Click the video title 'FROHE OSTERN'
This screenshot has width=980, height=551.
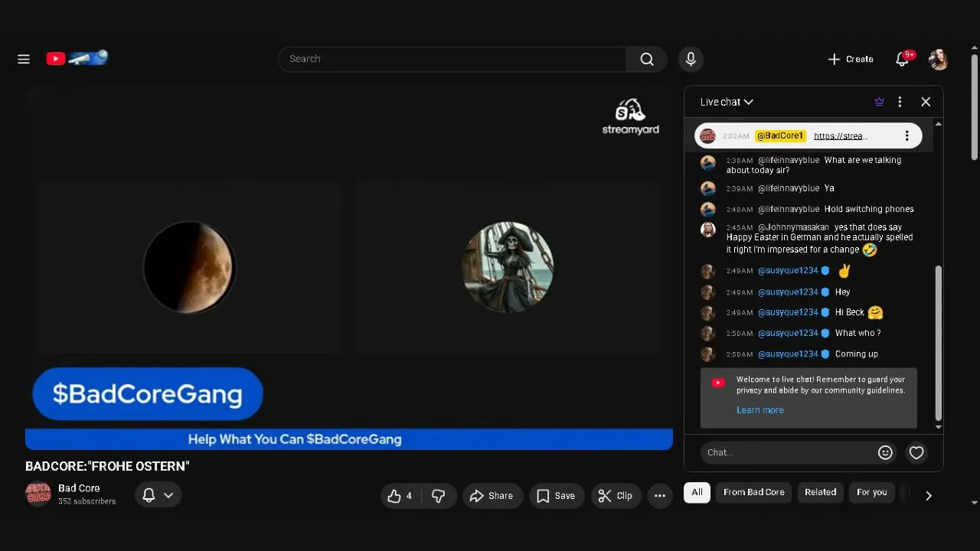click(107, 466)
